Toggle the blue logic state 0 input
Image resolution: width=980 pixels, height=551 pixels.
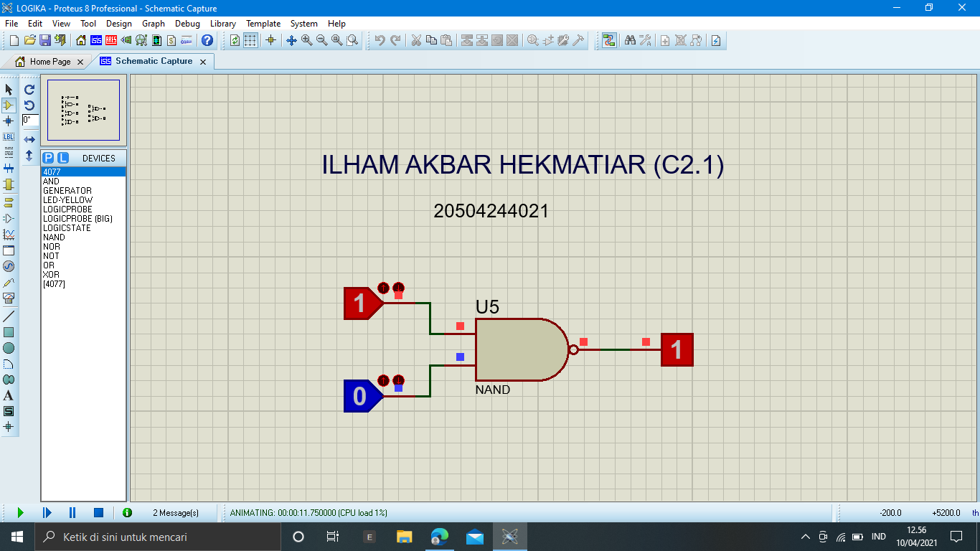click(363, 396)
